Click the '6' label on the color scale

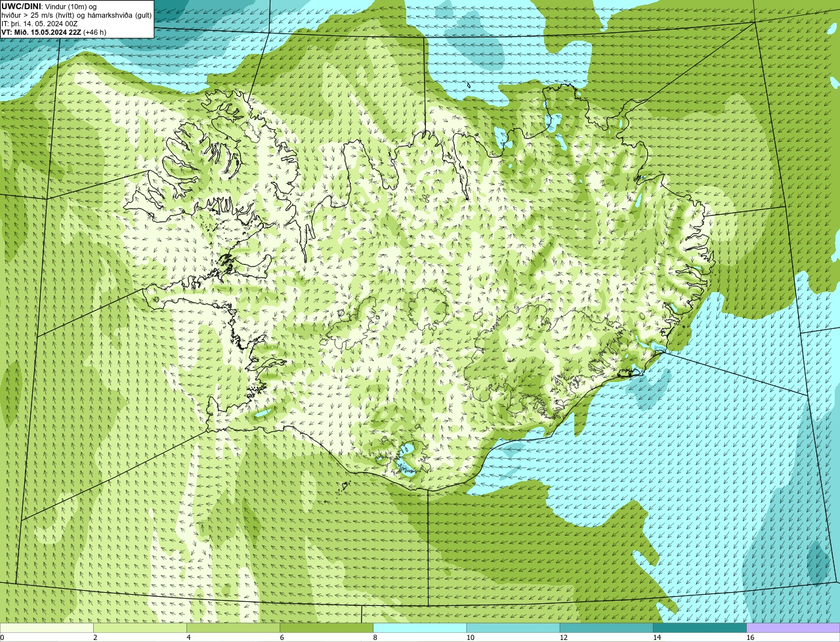282,637
